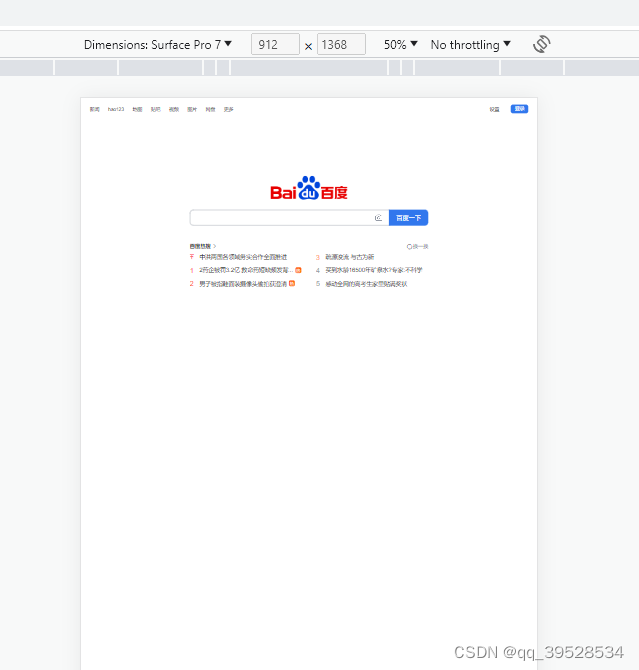Open the 设置 settings link
Viewport: 639px width, 670px height.
point(495,109)
